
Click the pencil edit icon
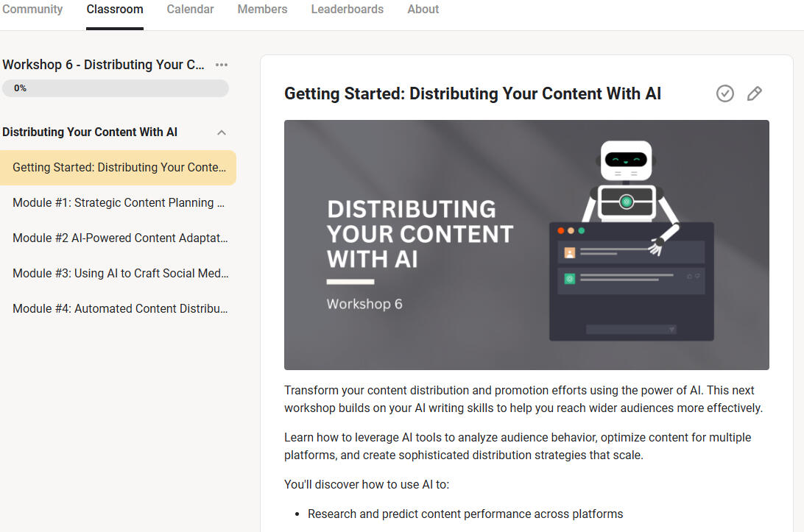point(754,93)
